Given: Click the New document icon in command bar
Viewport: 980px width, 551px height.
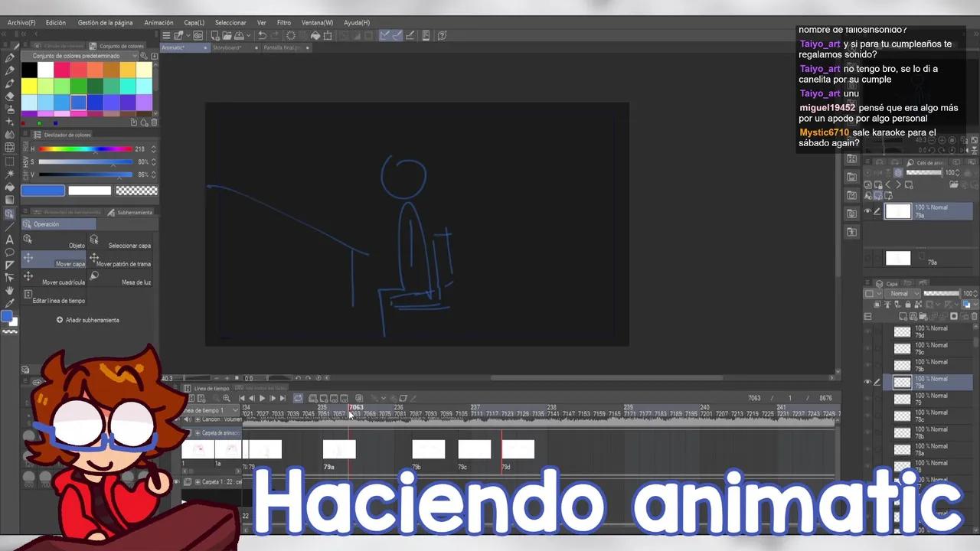Looking at the screenshot, I should [x=215, y=35].
